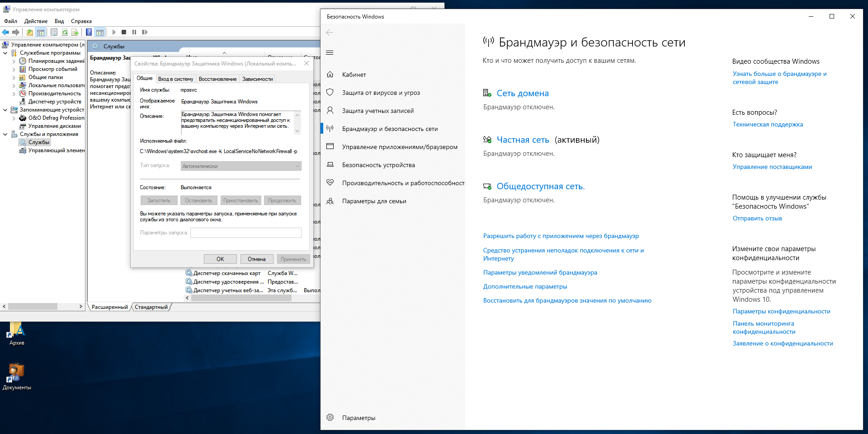Screen dimensions: 868x434
Task: Expand the Общие папки tree node
Action: point(14,77)
